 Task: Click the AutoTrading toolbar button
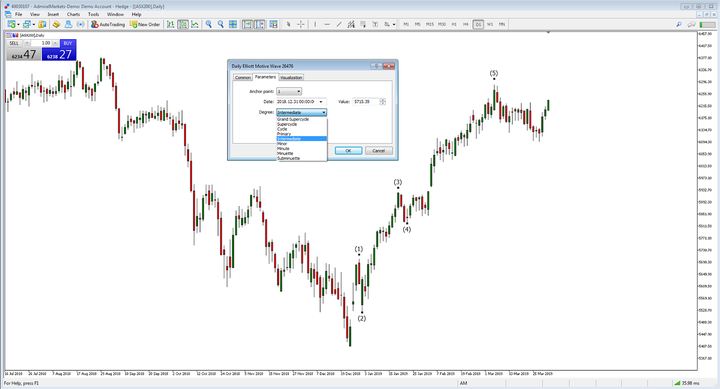point(107,24)
